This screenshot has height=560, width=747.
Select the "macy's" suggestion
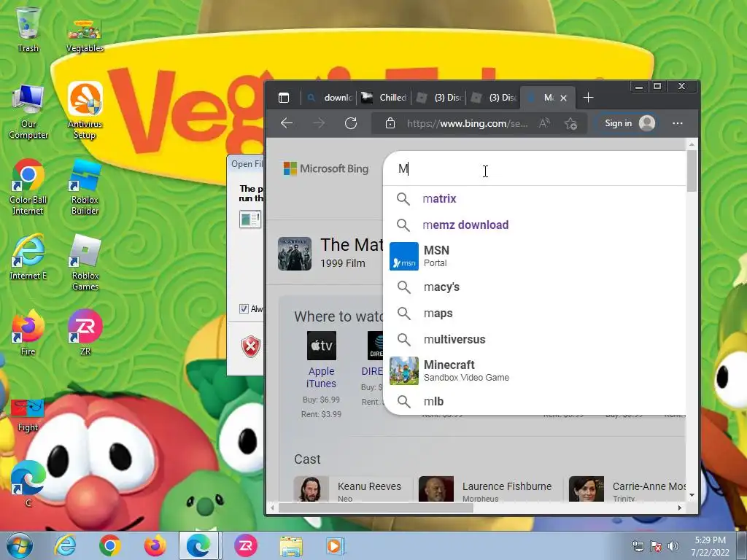(533, 287)
